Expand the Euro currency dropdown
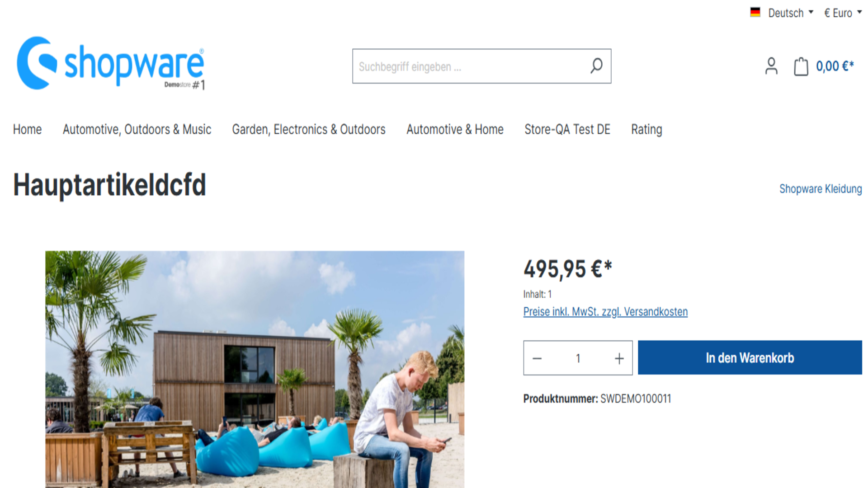Image resolution: width=868 pixels, height=488 pixels. (x=843, y=13)
